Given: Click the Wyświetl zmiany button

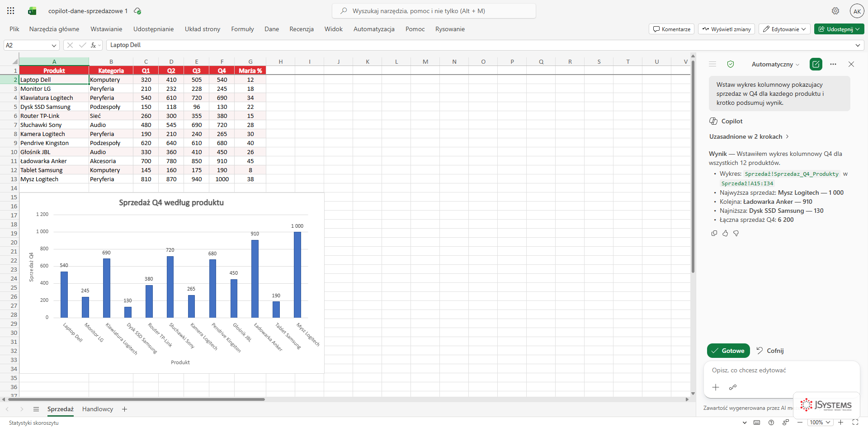Looking at the screenshot, I should click(726, 29).
